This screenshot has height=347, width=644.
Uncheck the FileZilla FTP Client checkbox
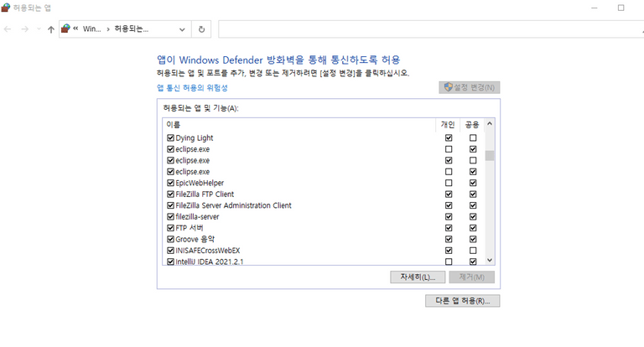tap(170, 194)
